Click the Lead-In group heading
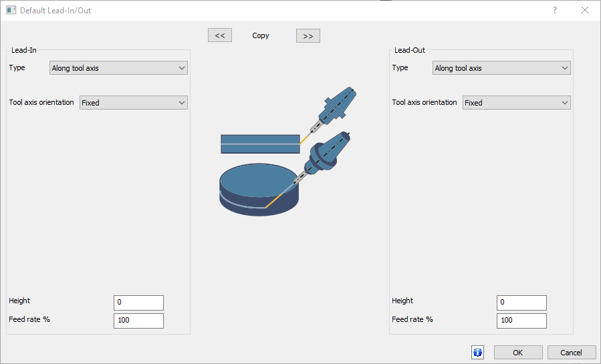Image resolution: width=601 pixels, height=364 pixels. tap(24, 50)
